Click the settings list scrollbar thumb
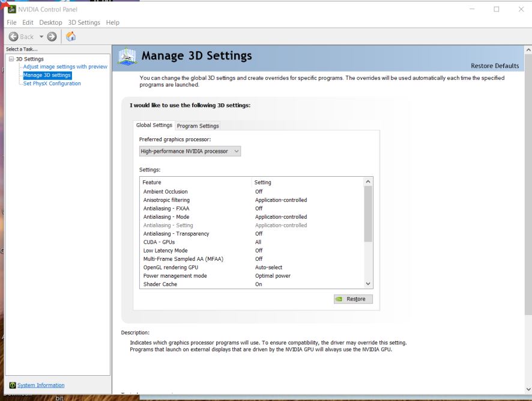Screen dimensions: 532x401 (x=368, y=214)
